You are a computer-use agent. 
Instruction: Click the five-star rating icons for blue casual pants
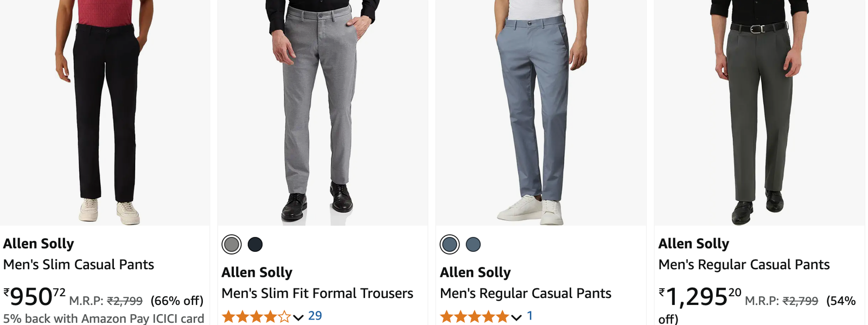(474, 317)
